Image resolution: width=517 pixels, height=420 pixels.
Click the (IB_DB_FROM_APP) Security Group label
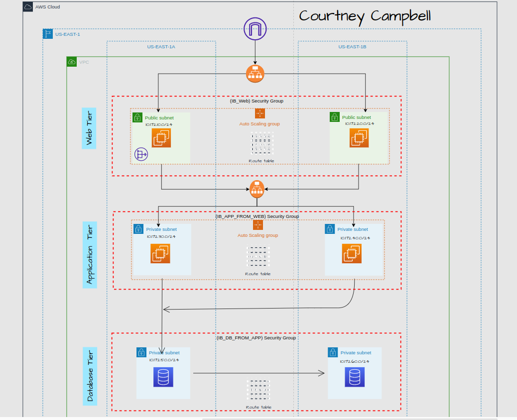click(256, 338)
